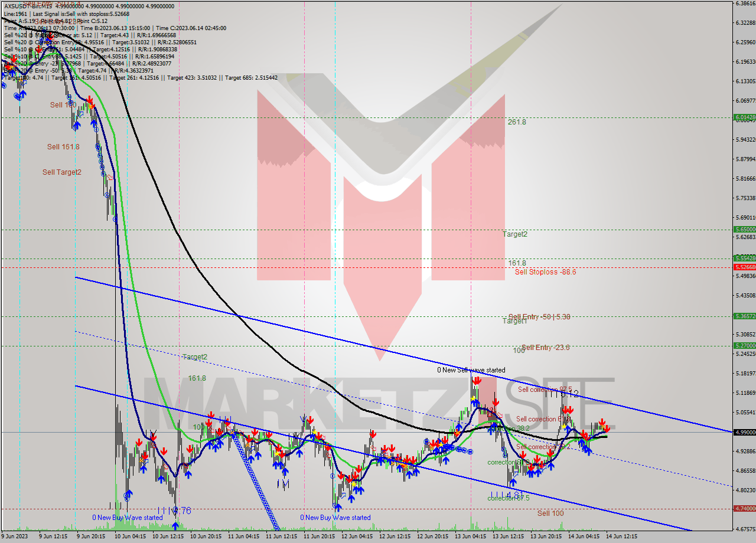Click the 'Sell Target2' label
The image size is (756, 543).
(x=62, y=172)
